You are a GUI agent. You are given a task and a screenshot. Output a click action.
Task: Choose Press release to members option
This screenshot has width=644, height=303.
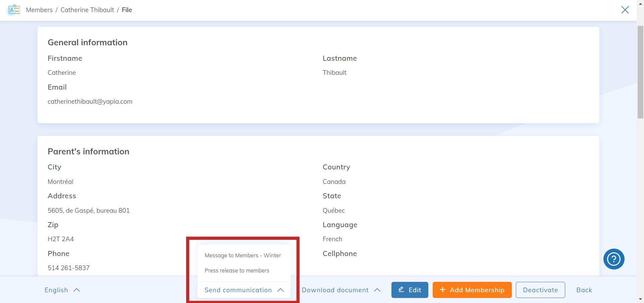[237, 270]
